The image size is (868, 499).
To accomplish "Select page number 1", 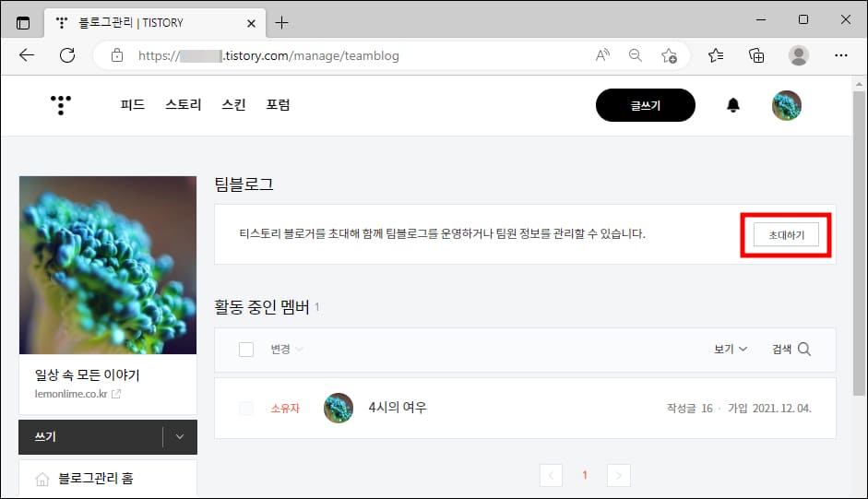I will point(585,475).
